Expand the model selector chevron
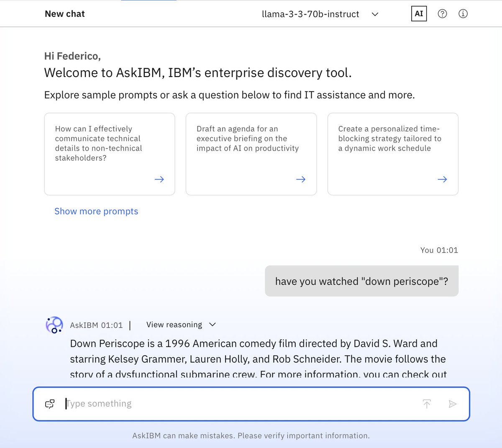502x448 pixels. [x=375, y=14]
